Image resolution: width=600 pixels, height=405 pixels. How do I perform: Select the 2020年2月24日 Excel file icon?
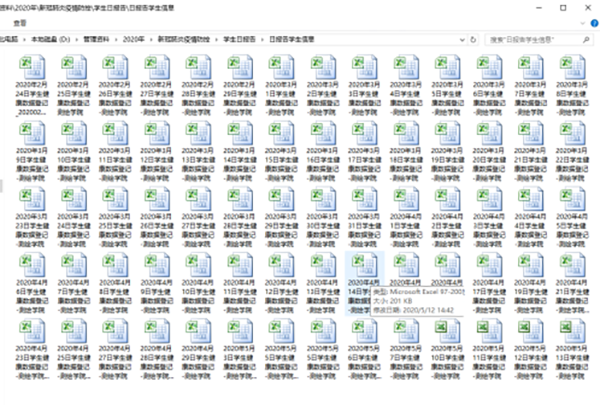[x=32, y=67]
